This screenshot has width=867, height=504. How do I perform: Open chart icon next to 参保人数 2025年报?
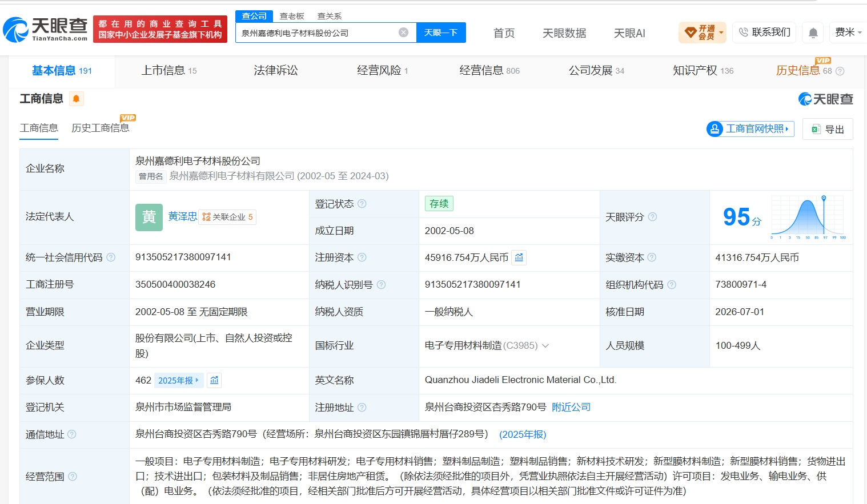[214, 380]
